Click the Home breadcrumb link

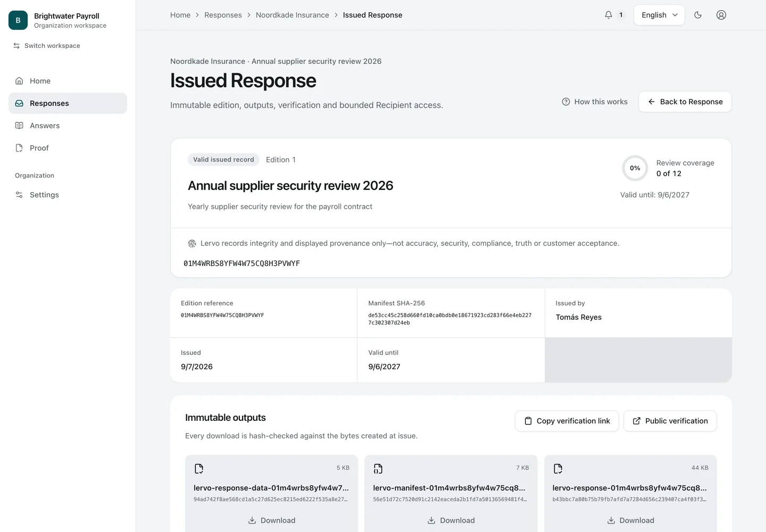pos(180,15)
